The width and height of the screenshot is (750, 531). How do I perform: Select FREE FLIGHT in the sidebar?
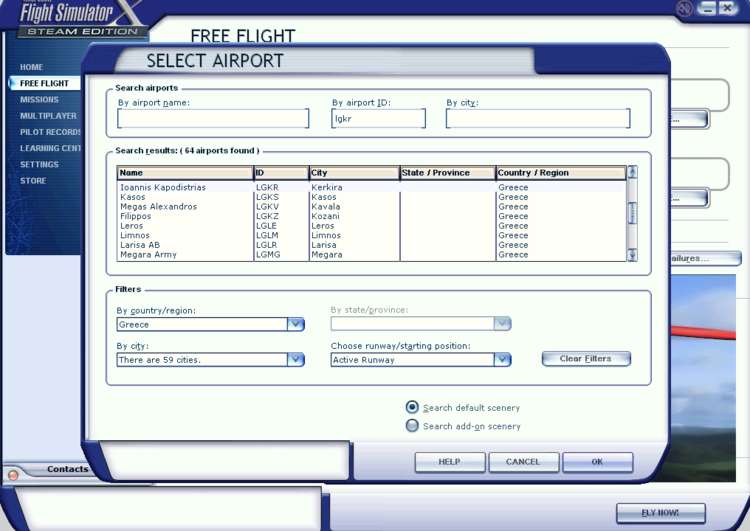[x=44, y=83]
